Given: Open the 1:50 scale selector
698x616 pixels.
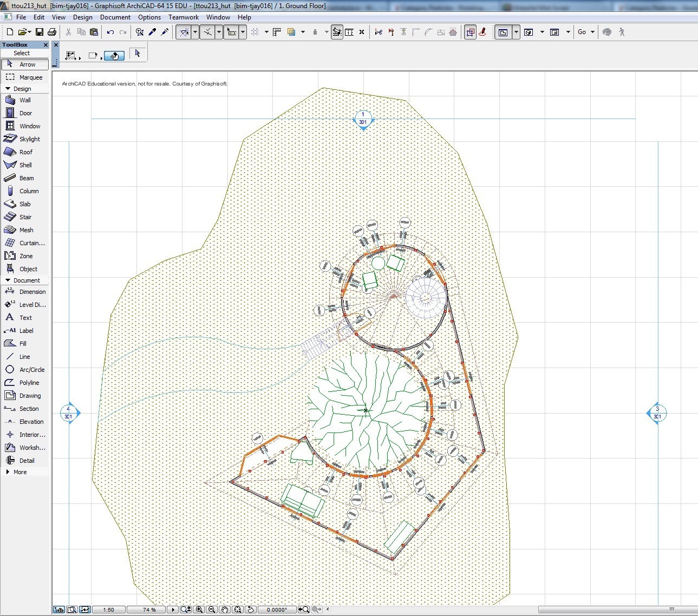Looking at the screenshot, I should coord(108,610).
